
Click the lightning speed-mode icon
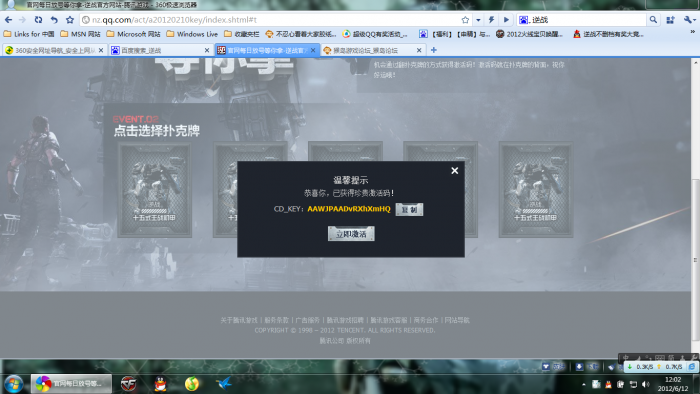492,20
